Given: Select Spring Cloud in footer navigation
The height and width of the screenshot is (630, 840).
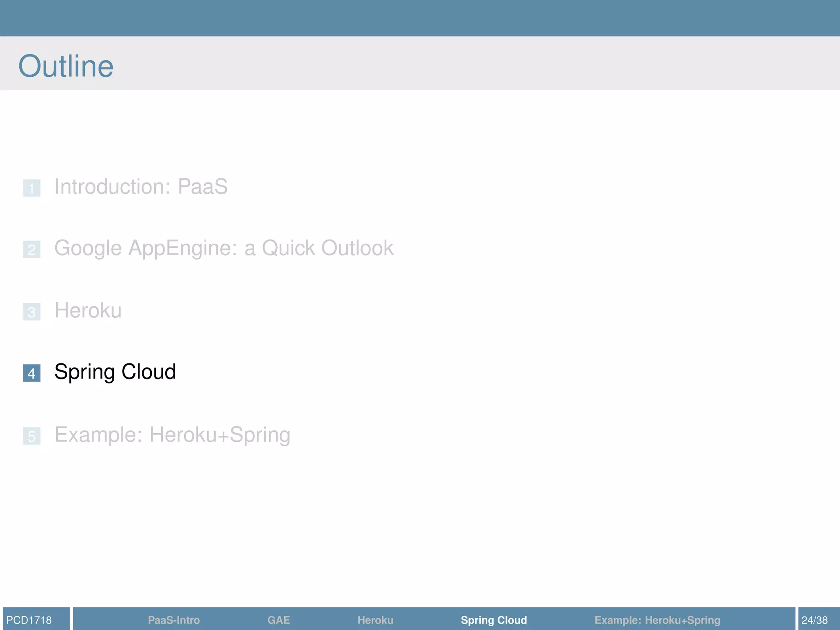Looking at the screenshot, I should [x=494, y=620].
